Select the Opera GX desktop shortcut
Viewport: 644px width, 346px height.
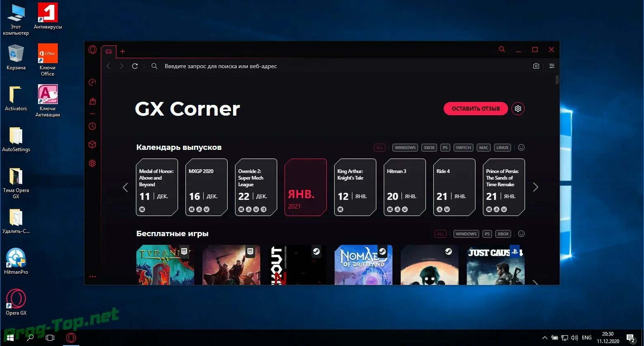click(x=16, y=302)
